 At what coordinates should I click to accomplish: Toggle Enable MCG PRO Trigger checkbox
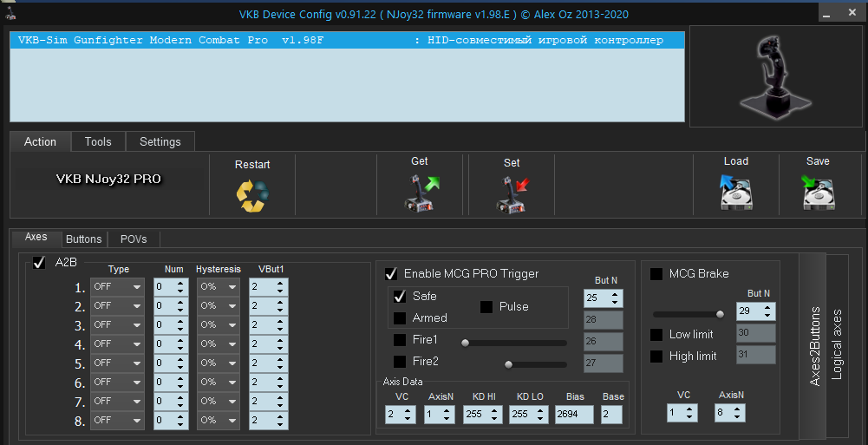coord(391,274)
